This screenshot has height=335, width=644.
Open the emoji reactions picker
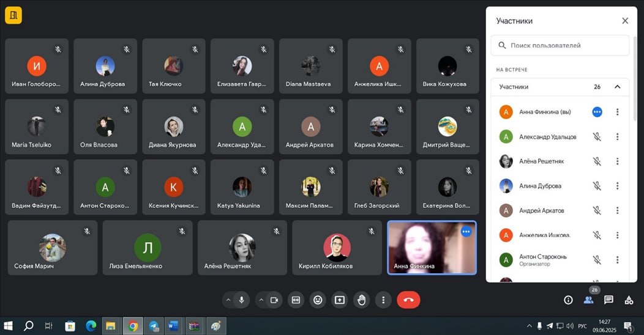coord(318,300)
